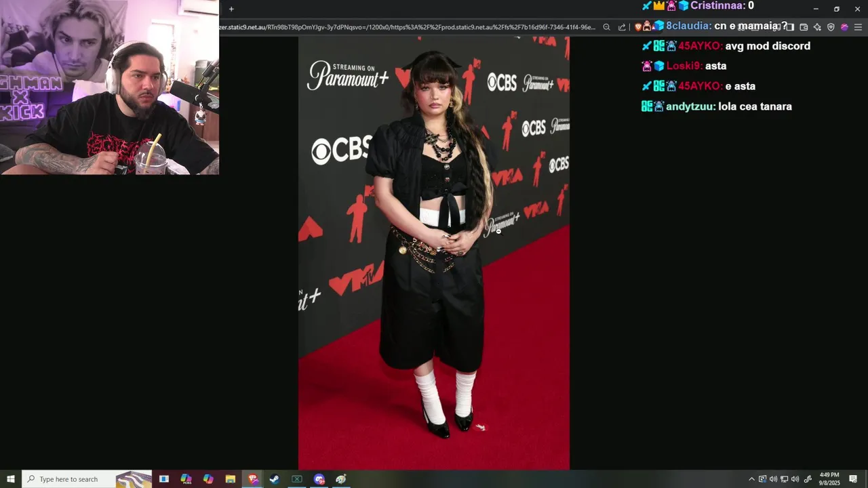Click the network computer tray icon
Image resolution: width=868 pixels, height=488 pixels.
point(784,479)
